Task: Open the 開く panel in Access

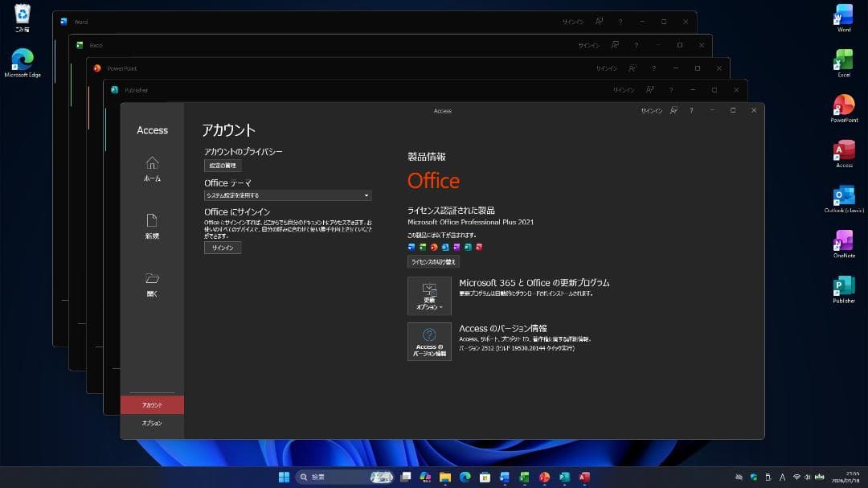Action: [x=151, y=285]
